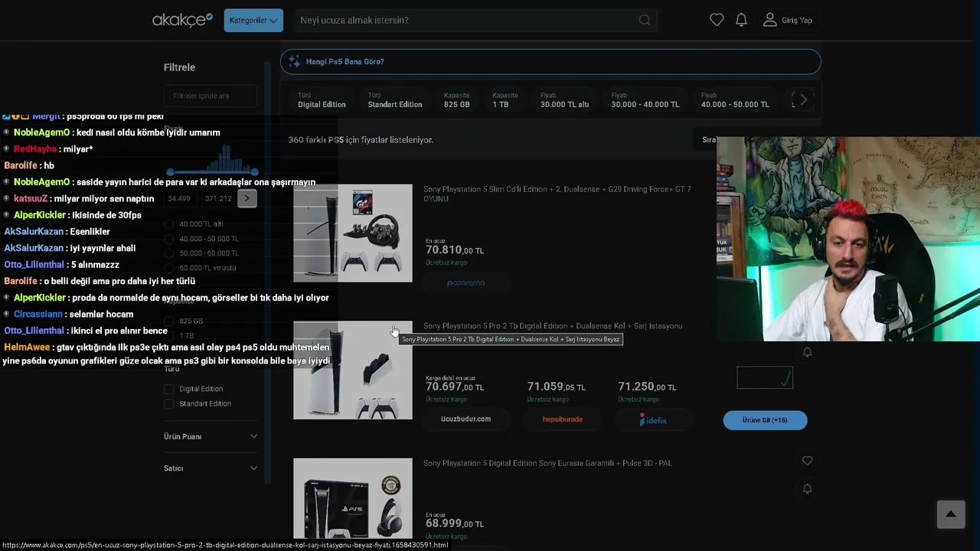Viewport: 980px width, 551px height.
Task: Select the Fiyatı 30.000 - 40.000 TL chip
Action: click(645, 100)
